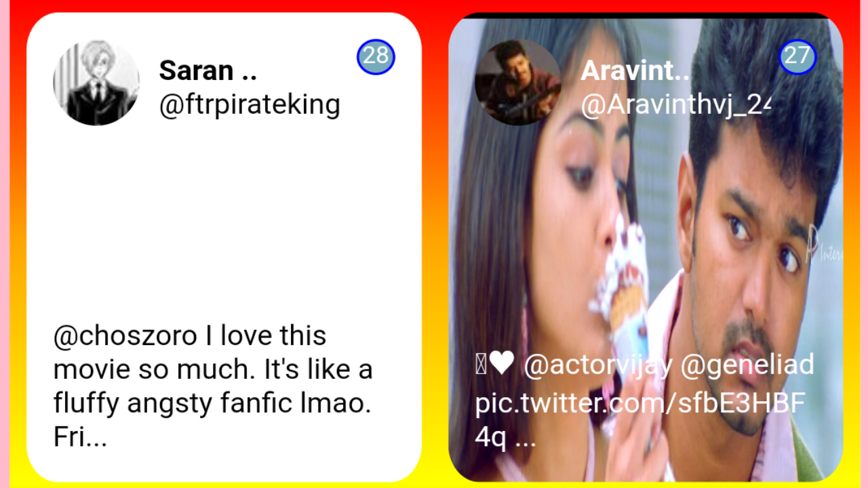Screen dimensions: 868x488
Task: Open Saran's anime profile avatar
Action: pyautogui.click(x=96, y=83)
